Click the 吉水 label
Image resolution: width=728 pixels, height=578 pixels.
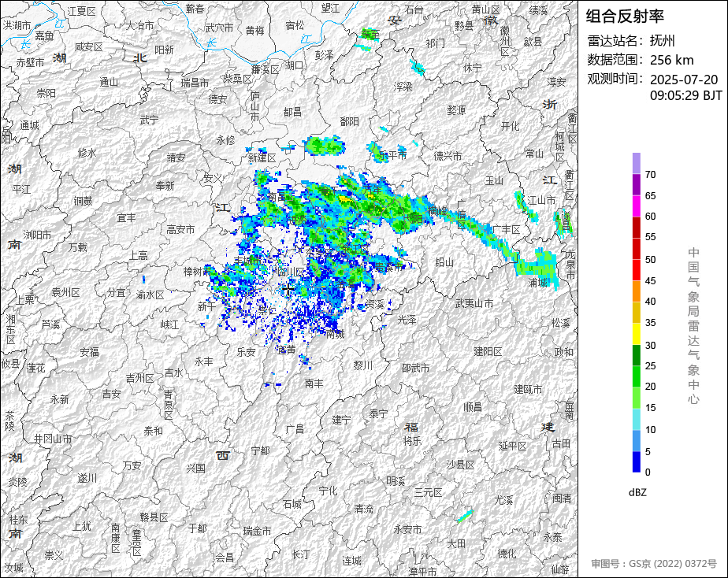[x=173, y=372]
